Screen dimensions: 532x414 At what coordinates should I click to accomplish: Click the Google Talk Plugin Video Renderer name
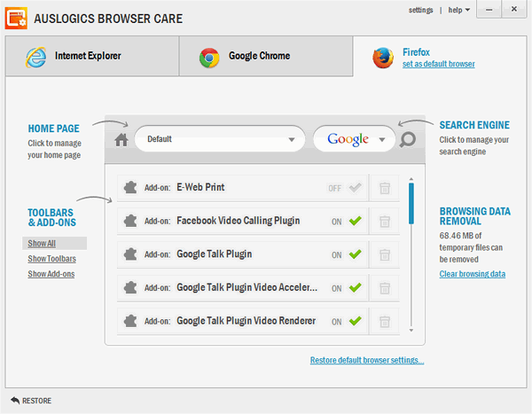[x=246, y=321]
